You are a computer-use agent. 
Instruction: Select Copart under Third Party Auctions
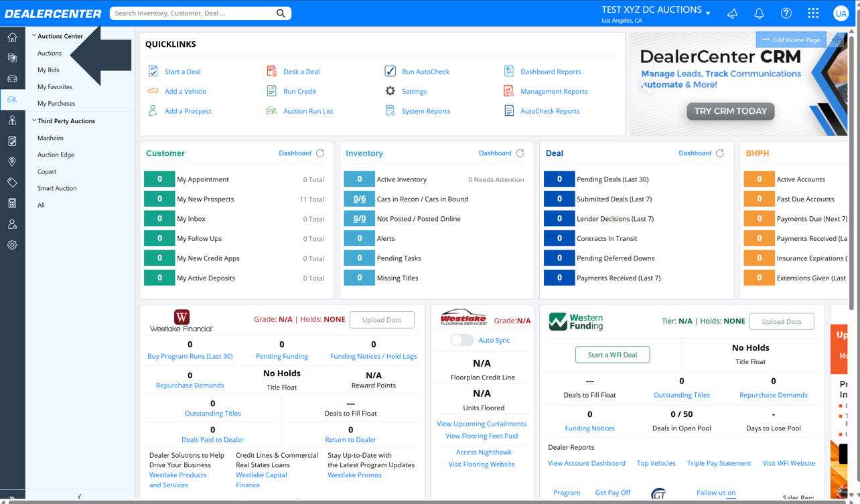(47, 171)
